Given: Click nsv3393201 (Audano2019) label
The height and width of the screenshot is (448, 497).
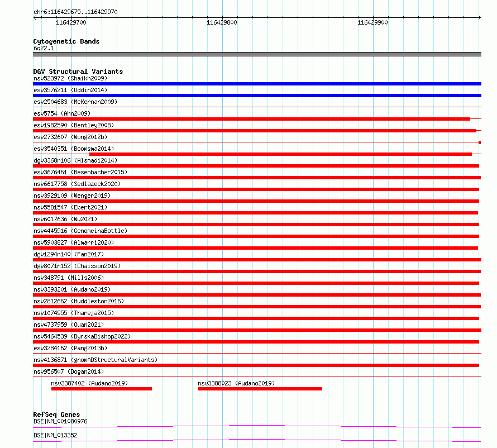Looking at the screenshot, I should pyautogui.click(x=72, y=289).
